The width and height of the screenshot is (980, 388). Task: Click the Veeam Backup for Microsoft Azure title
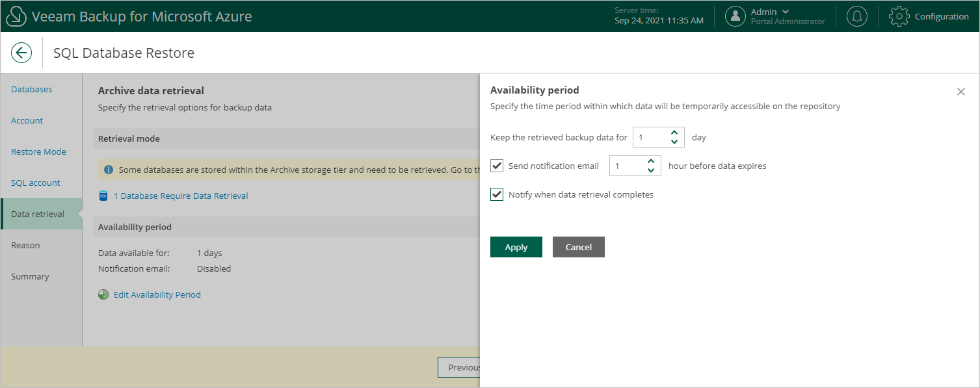(x=142, y=16)
